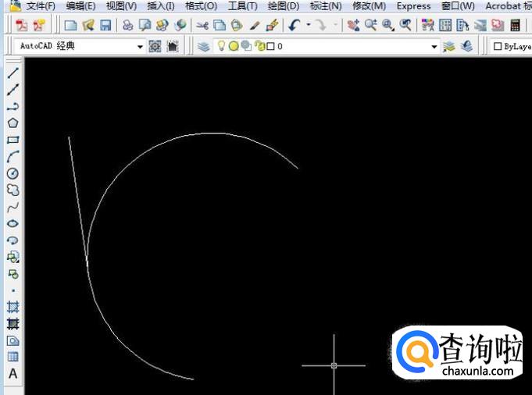Open the DesignCenter icon
Image resolution: width=532 pixels, height=395 pixels.
point(445,25)
